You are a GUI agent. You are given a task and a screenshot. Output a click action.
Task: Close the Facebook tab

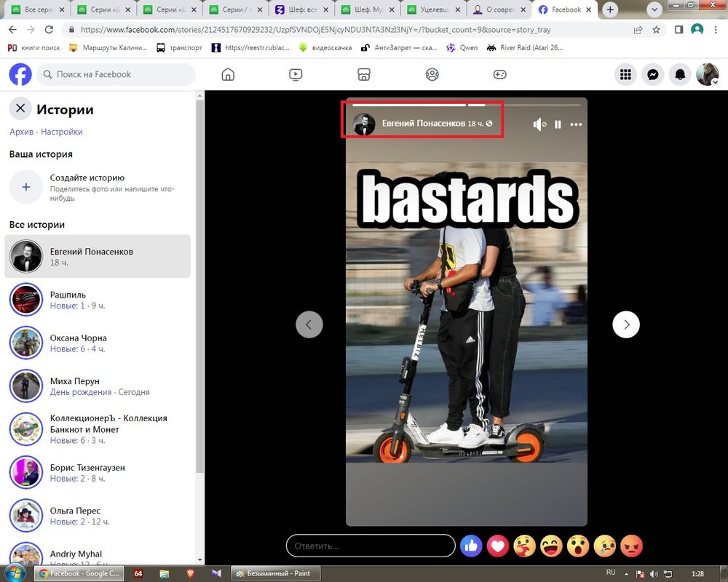pyautogui.click(x=589, y=9)
